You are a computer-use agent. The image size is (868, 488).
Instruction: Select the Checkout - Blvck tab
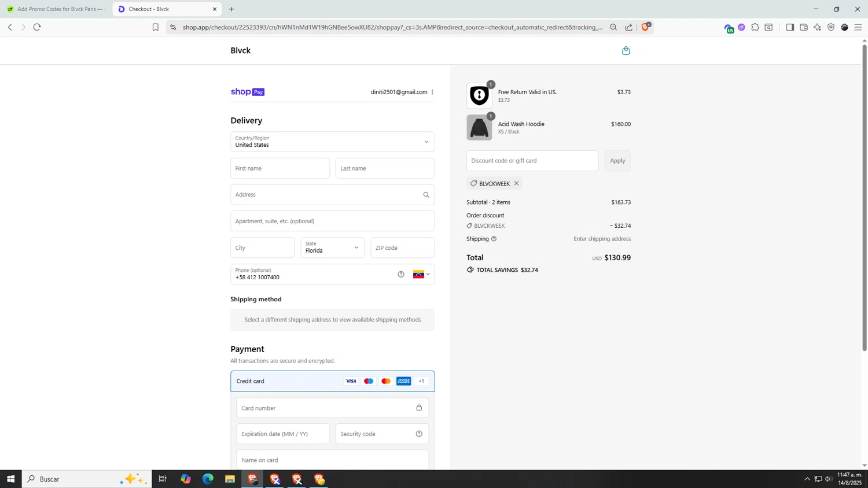click(x=167, y=9)
